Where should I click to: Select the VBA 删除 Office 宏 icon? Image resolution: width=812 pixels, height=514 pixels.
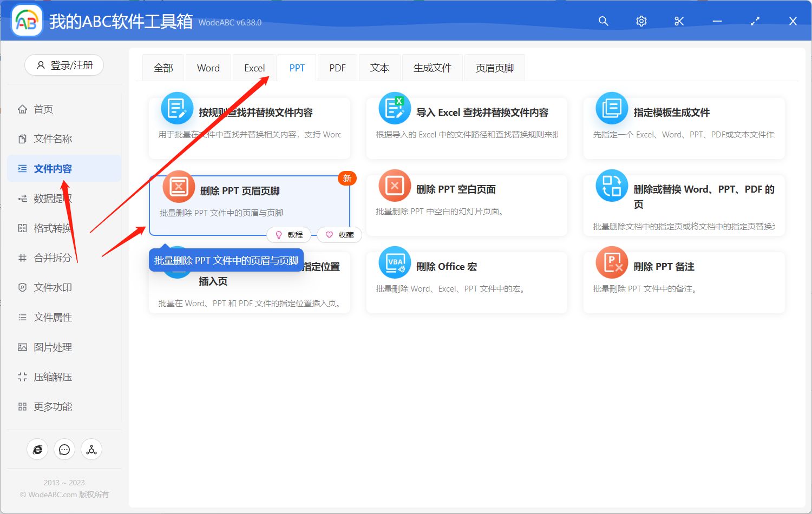(395, 262)
